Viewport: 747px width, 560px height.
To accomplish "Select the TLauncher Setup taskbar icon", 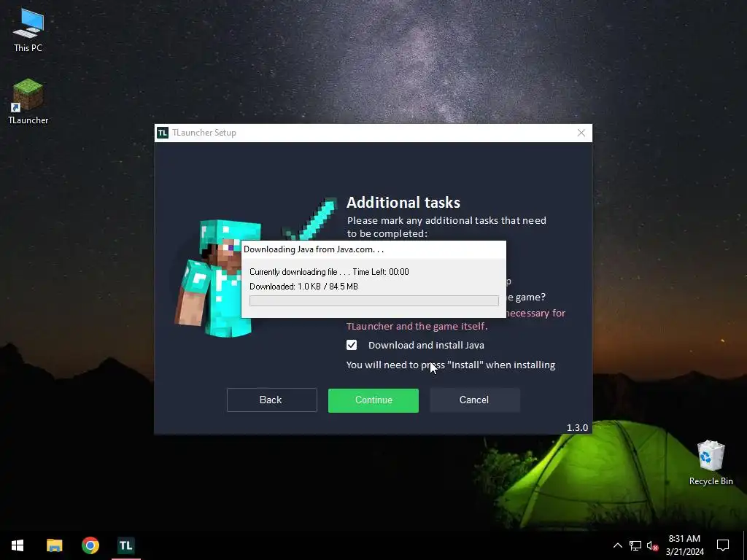I will tap(126, 545).
